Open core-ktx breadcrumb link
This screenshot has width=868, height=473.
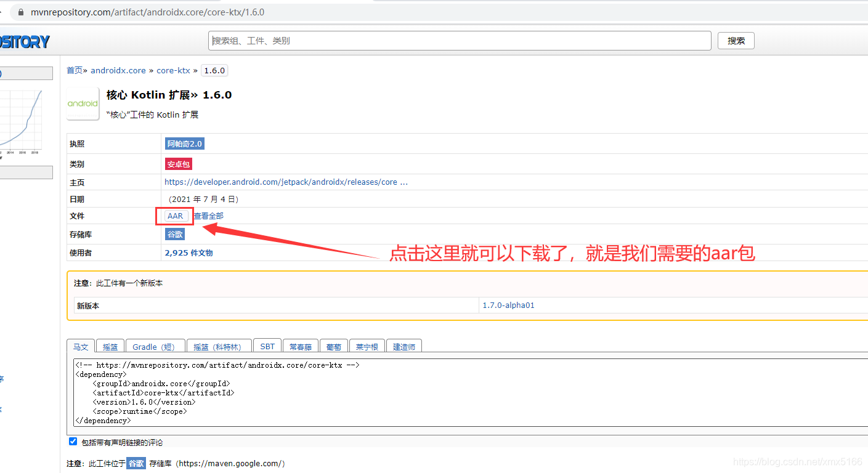point(173,70)
